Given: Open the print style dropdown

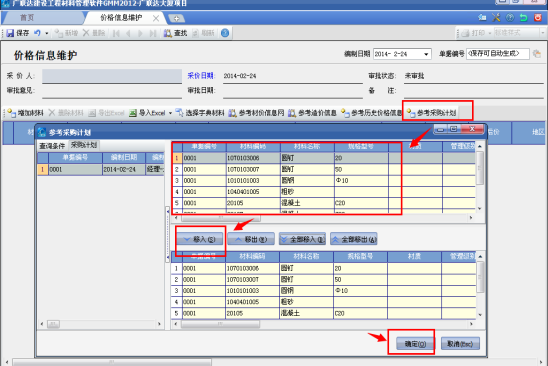Looking at the screenshot, I should [x=543, y=33].
